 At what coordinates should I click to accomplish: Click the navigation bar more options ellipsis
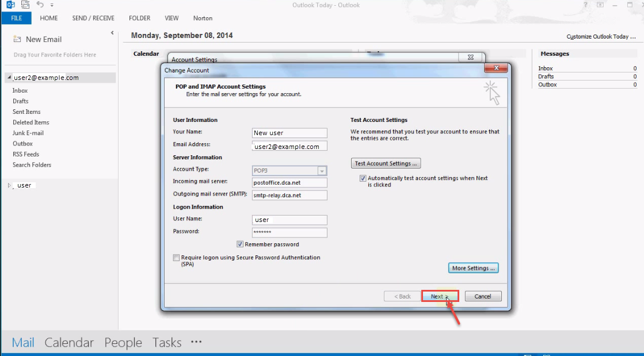tap(196, 342)
